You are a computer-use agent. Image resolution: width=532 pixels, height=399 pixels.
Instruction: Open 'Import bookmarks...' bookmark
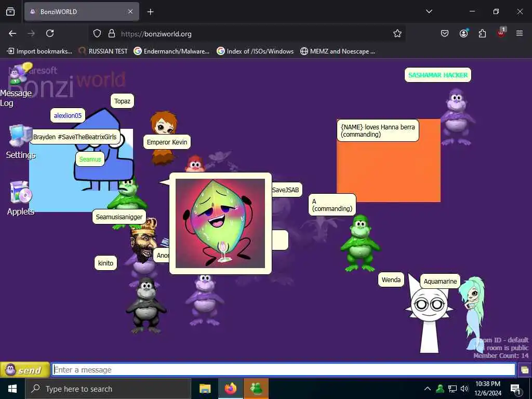click(x=39, y=51)
